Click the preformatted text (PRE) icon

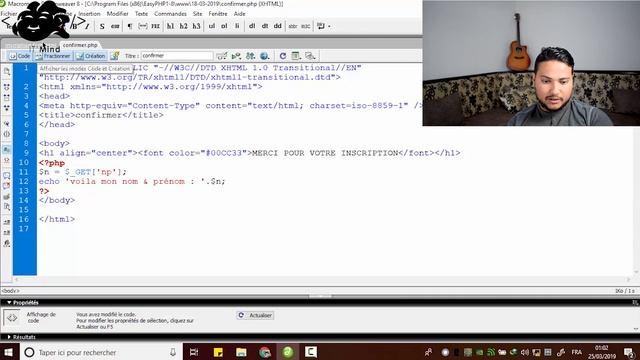point(156,26)
